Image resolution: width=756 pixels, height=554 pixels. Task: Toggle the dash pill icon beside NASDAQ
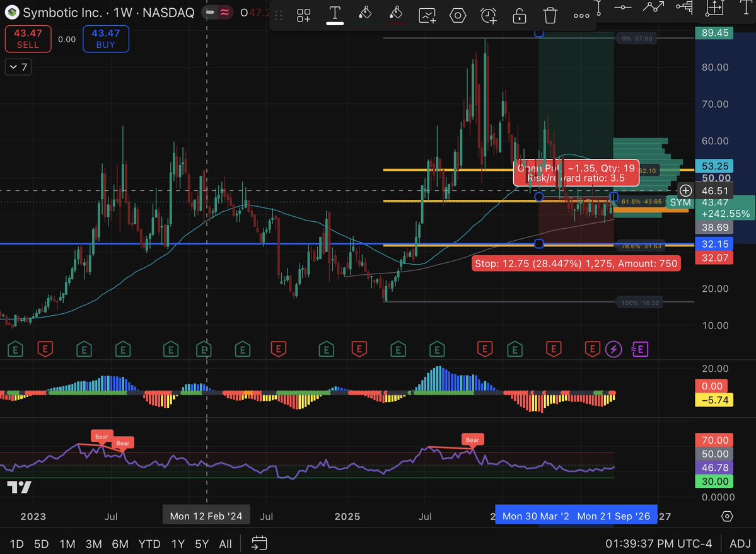click(210, 12)
